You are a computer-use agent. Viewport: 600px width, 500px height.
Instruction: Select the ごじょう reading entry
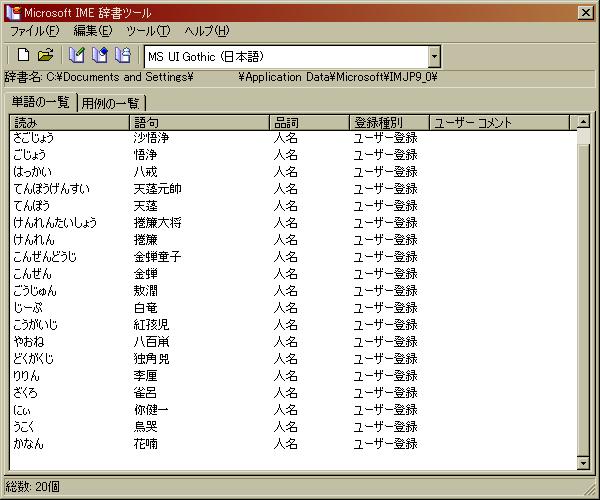coord(29,155)
